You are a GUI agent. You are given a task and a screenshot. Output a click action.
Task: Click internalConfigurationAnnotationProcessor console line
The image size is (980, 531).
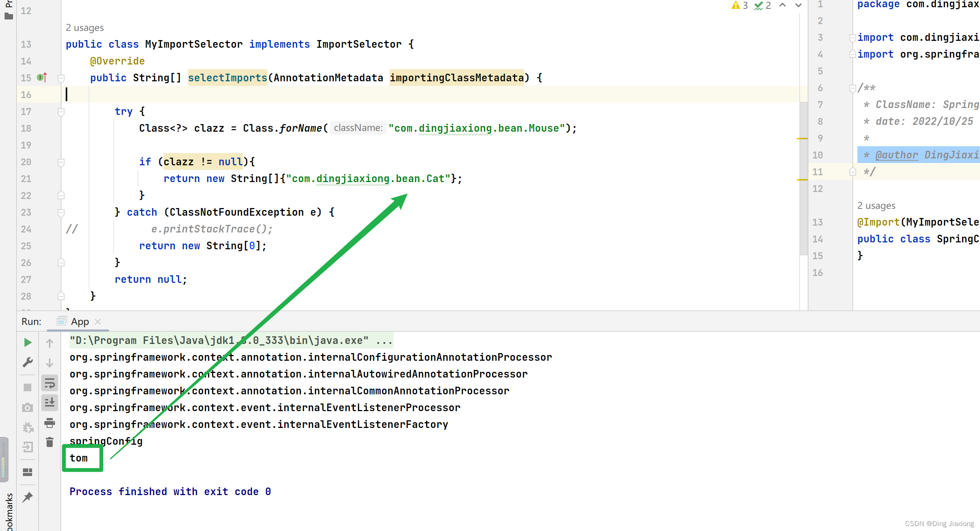coord(311,357)
